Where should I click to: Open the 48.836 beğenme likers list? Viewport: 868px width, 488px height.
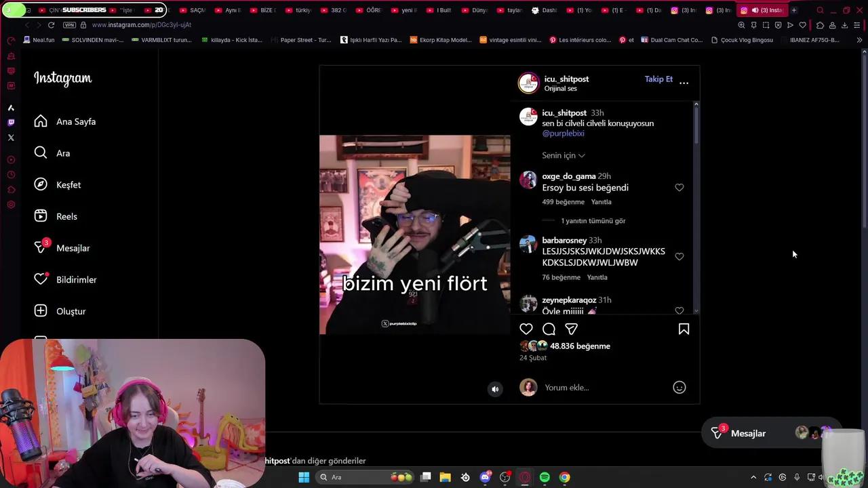coord(580,346)
